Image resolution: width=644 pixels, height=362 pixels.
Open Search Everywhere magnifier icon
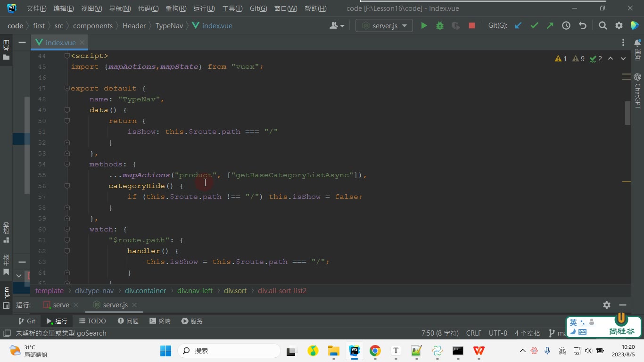(603, 26)
